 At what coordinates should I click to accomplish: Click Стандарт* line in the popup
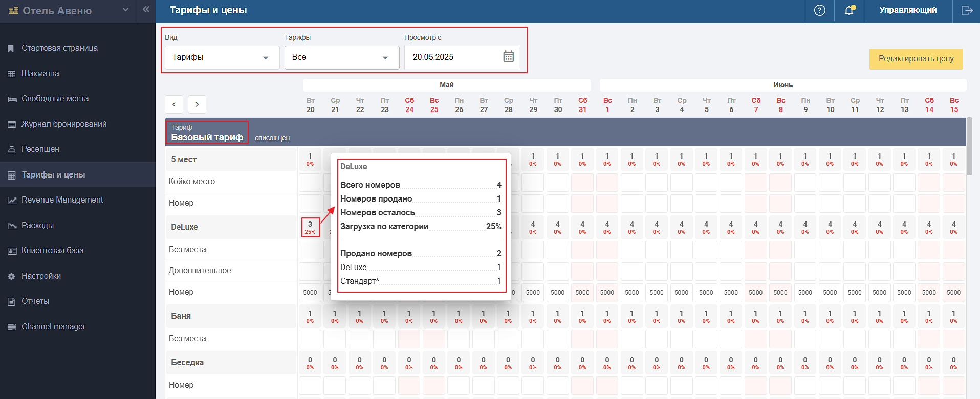pos(421,281)
